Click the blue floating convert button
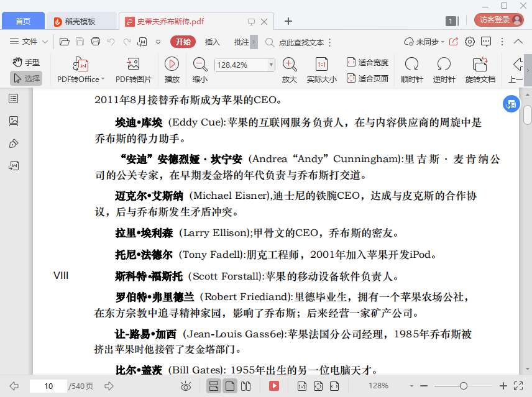 (x=511, y=104)
